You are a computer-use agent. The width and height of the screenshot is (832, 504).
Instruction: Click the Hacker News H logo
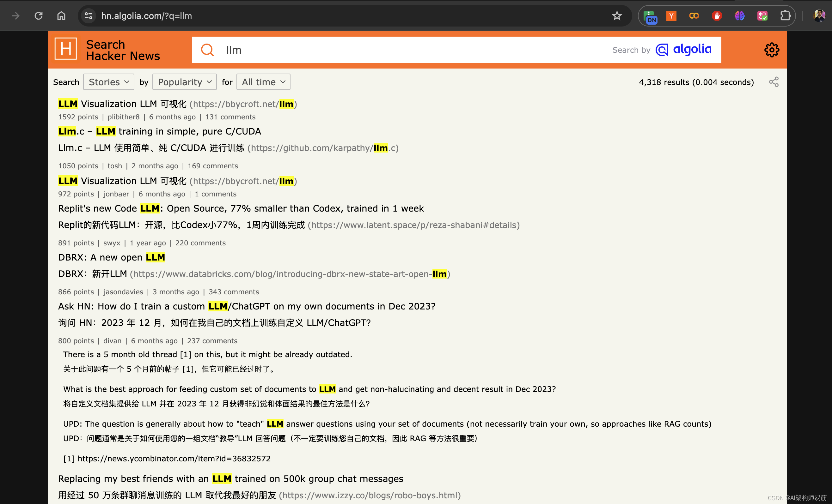(x=66, y=50)
